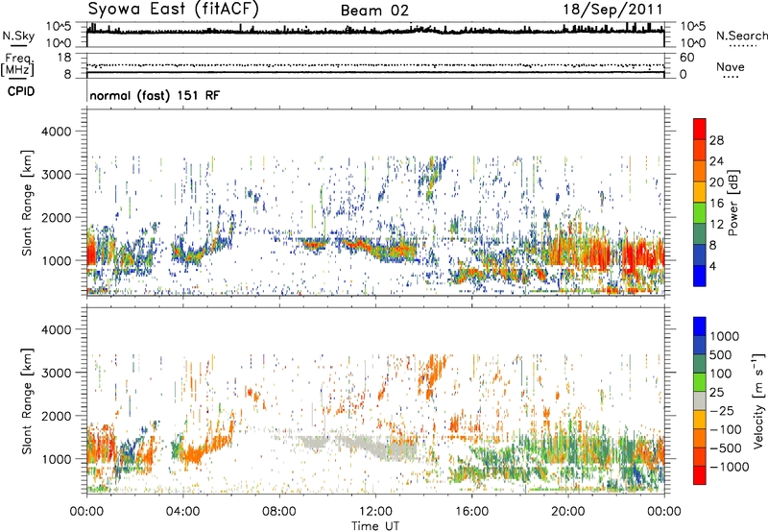Click the "1000" range tick of the velocity panel

pos(56,459)
